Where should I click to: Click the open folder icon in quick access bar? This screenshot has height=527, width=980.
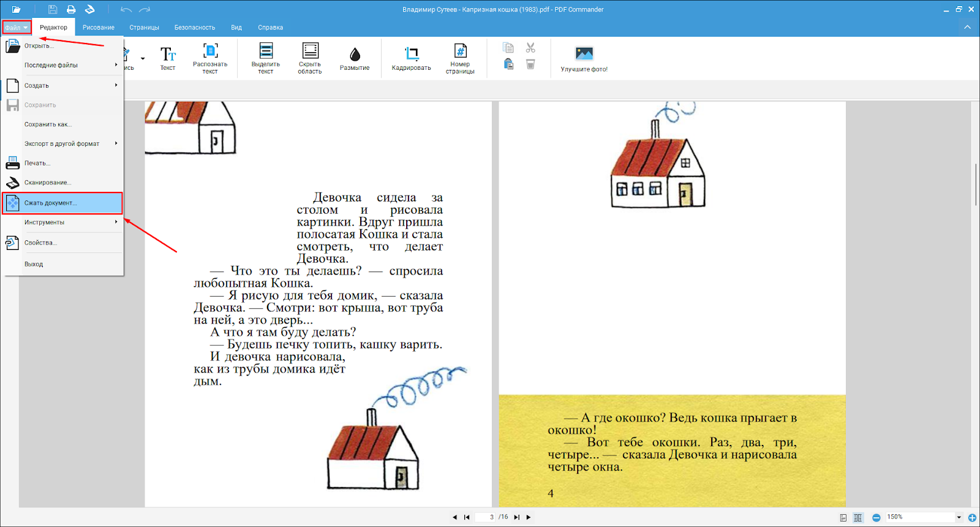pos(16,9)
